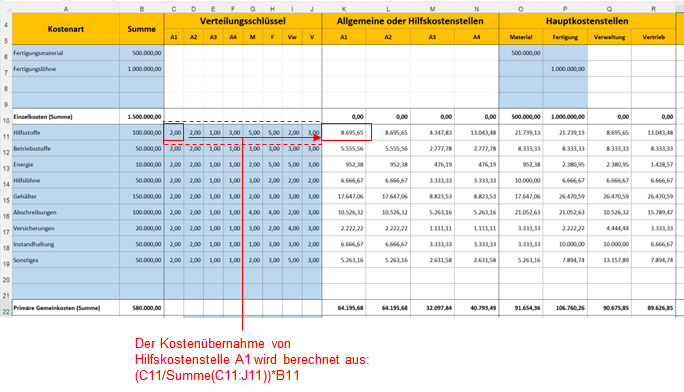684x392 pixels.
Task: Select the Hilfsstoffe row label cell
Action: [66, 133]
